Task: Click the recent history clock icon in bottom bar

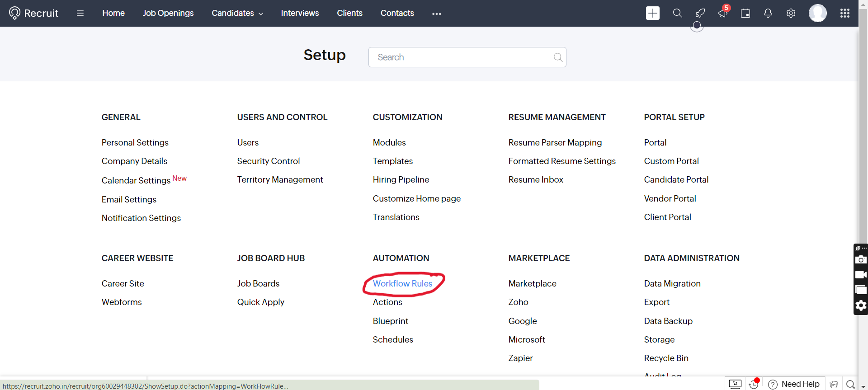Action: click(754, 384)
